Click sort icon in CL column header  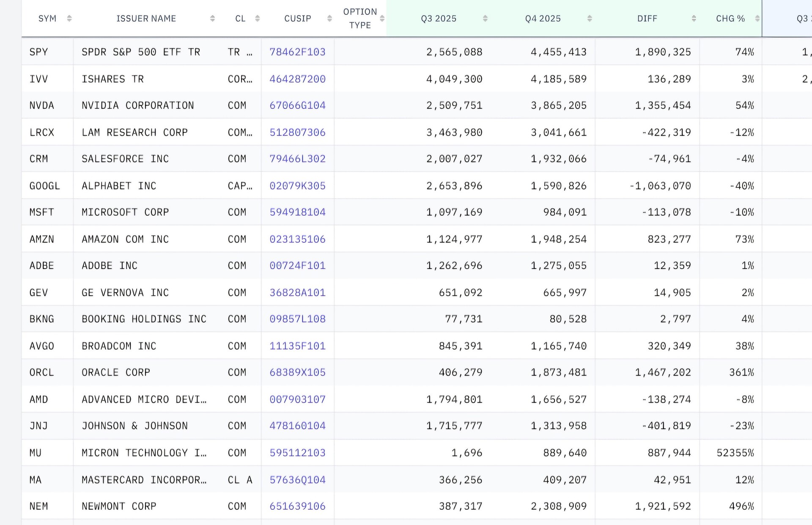click(x=257, y=19)
